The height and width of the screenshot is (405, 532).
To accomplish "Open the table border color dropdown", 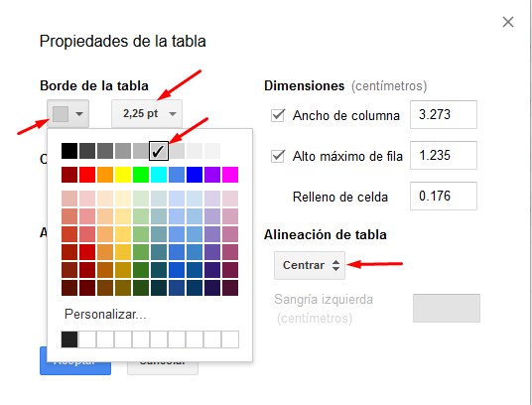I will click(67, 113).
